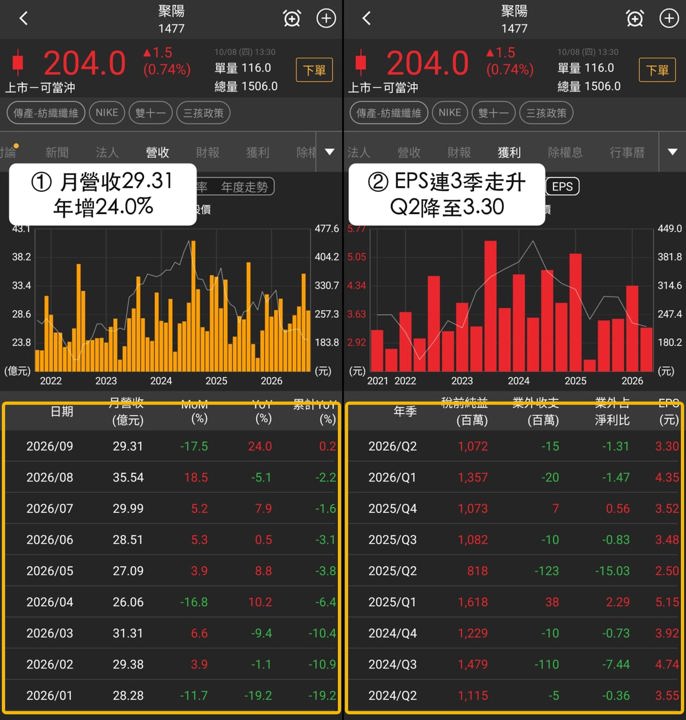Open price alert icon in left panel
The image size is (686, 720).
[292, 19]
